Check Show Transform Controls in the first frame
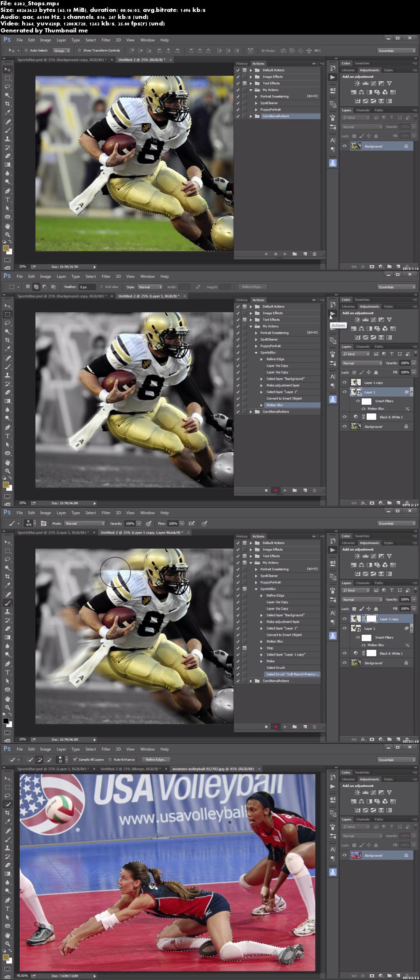Viewport: 420px width, 980px height. [x=79, y=50]
